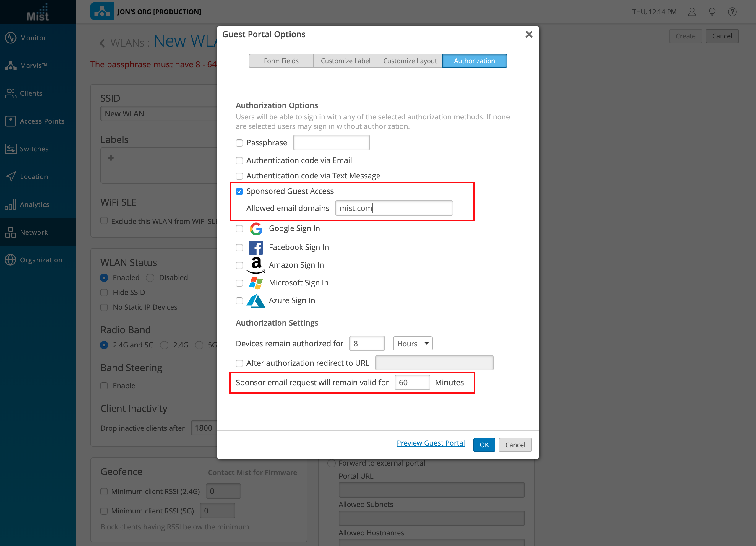Open the Organization globe icon

(x=11, y=260)
